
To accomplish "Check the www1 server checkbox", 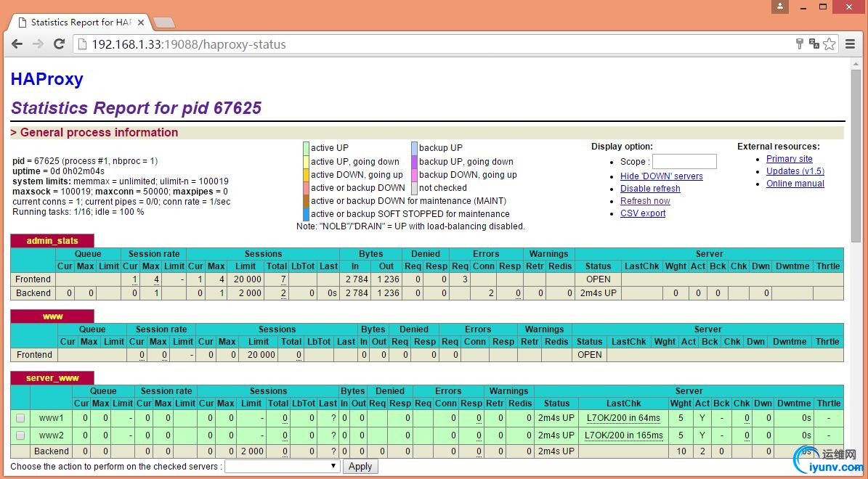I will [20, 418].
